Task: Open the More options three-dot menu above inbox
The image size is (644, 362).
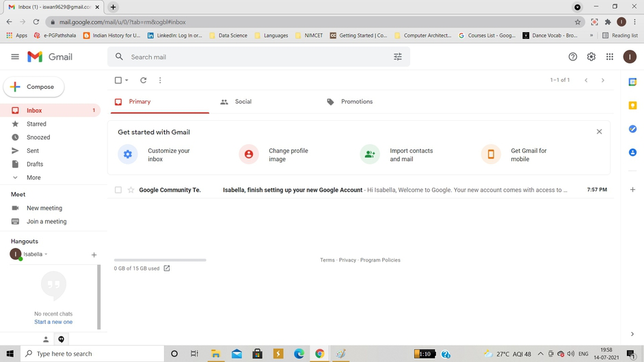Action: pos(160,80)
